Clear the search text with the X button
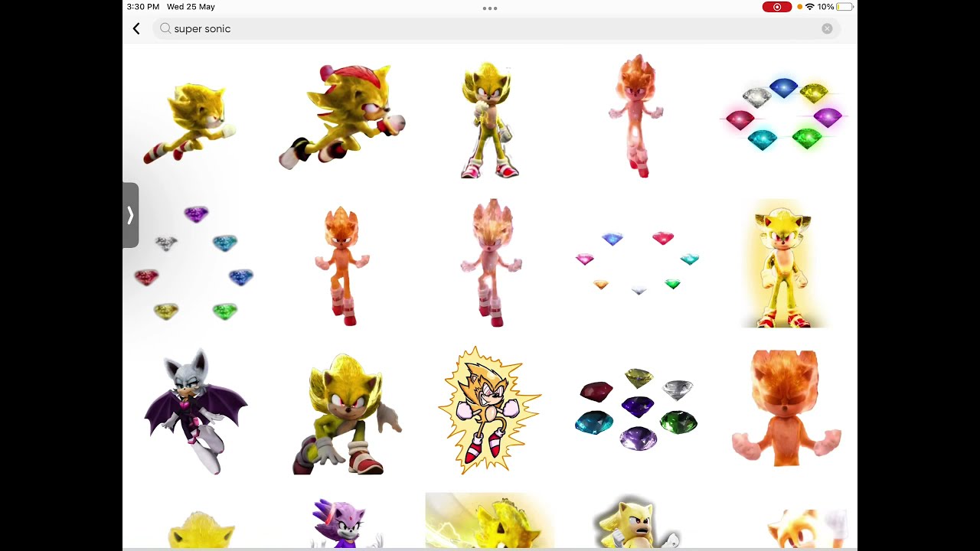 (x=827, y=28)
